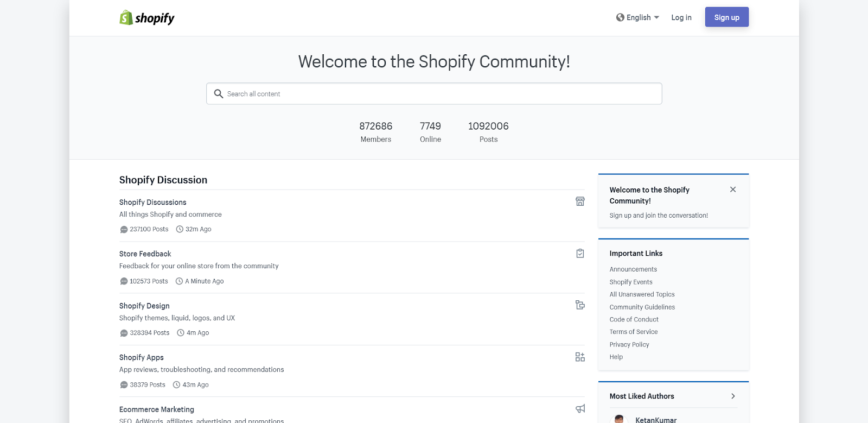The width and height of the screenshot is (868, 423).
Task: Open the Store Feedback board
Action: click(x=145, y=254)
